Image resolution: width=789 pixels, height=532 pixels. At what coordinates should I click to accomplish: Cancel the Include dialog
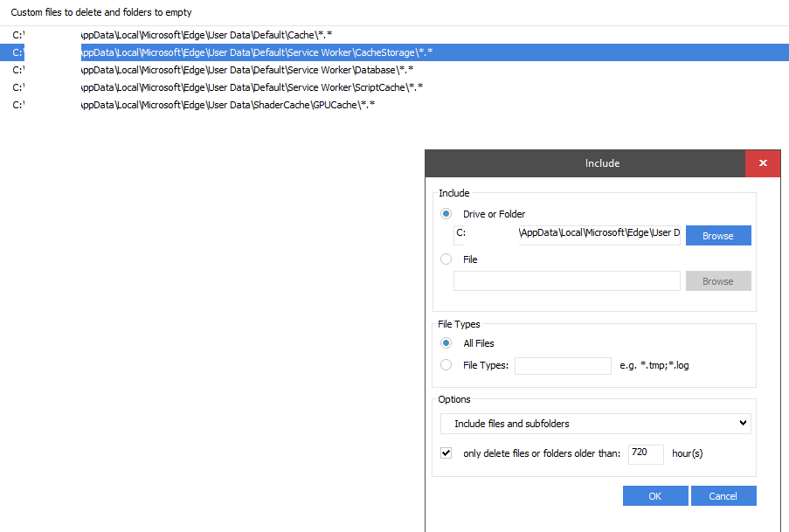(x=723, y=496)
